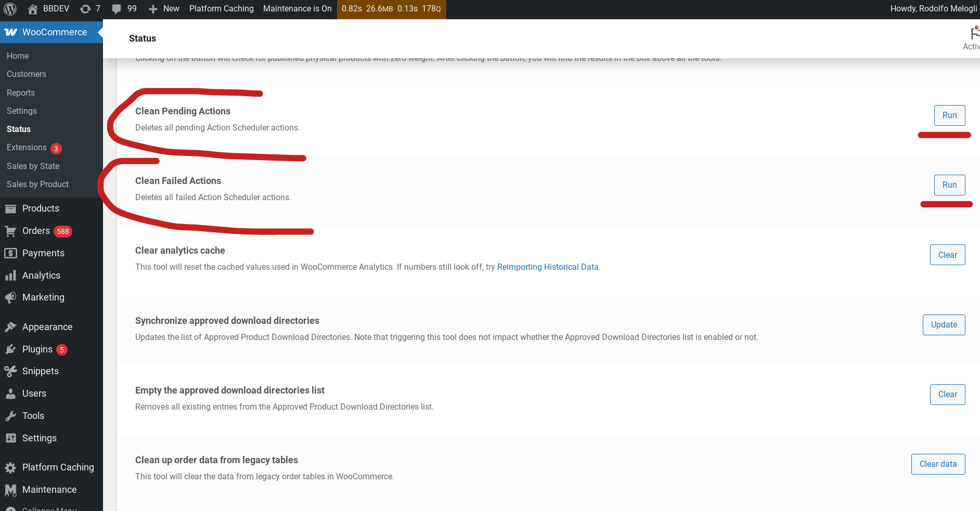Select the Appearance paintbrush icon
The height and width of the screenshot is (511, 980).
point(11,326)
